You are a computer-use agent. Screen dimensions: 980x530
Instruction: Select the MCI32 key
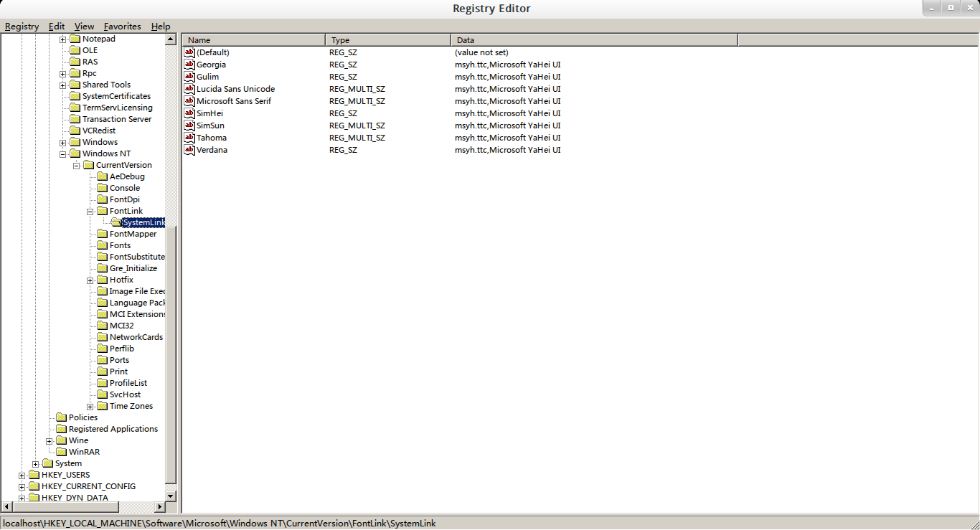tap(121, 326)
